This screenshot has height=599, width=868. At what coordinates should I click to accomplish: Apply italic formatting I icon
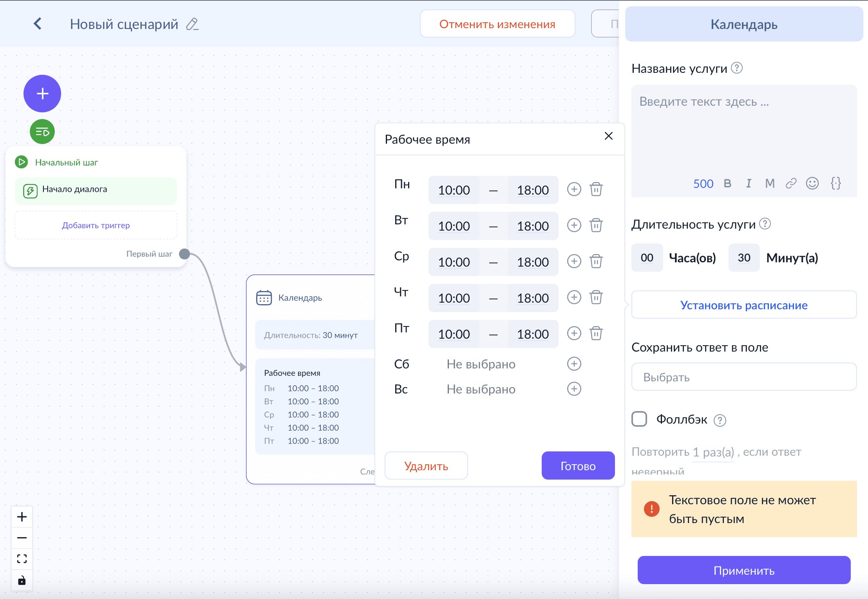pyautogui.click(x=749, y=183)
